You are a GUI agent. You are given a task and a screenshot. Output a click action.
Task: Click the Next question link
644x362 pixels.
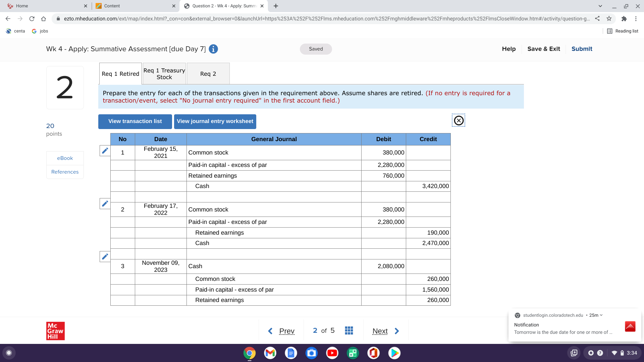coord(380,331)
